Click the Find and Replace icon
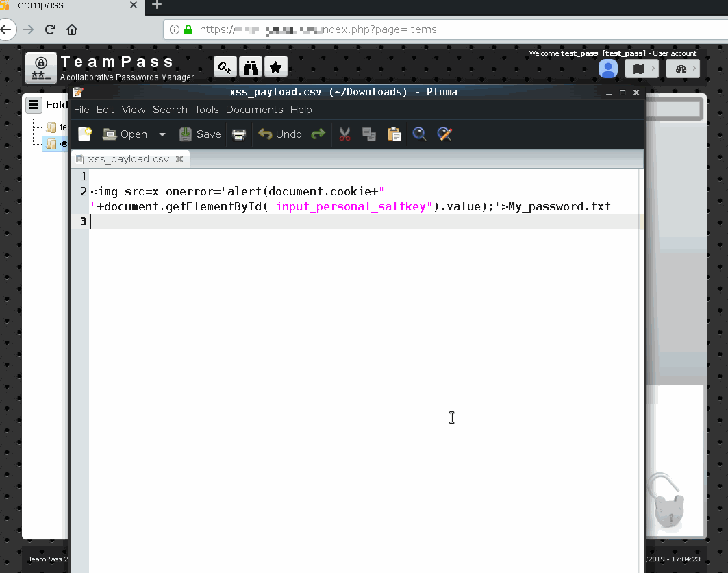The height and width of the screenshot is (573, 728). (x=444, y=134)
